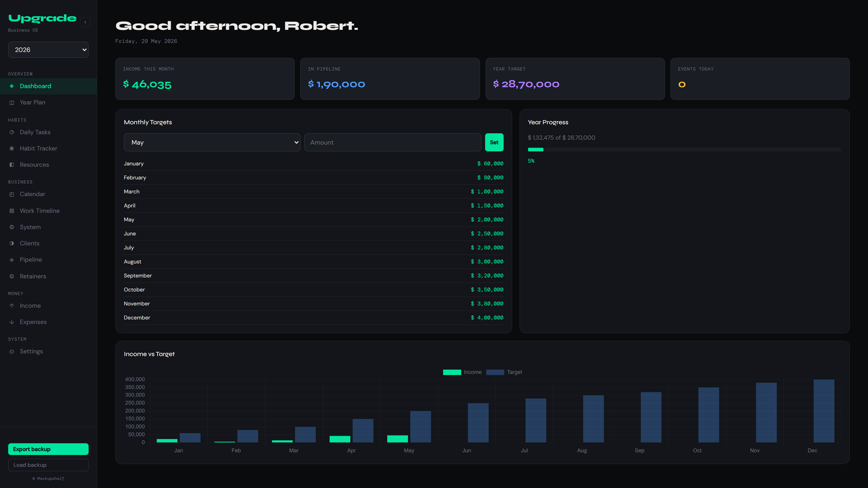Click the Year Progress bar
The image size is (868, 488).
pyautogui.click(x=685, y=150)
